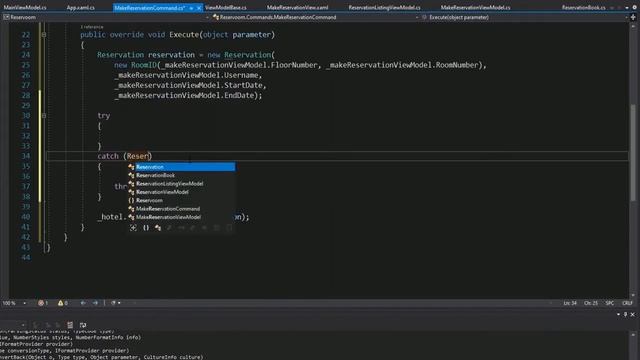Pin the MakeReservationCommand.cs tab
This screenshot has height=360, width=640.
[191, 8]
